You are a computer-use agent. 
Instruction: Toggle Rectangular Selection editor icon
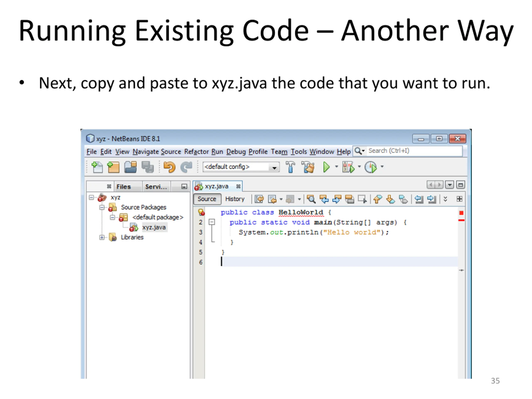362,199
